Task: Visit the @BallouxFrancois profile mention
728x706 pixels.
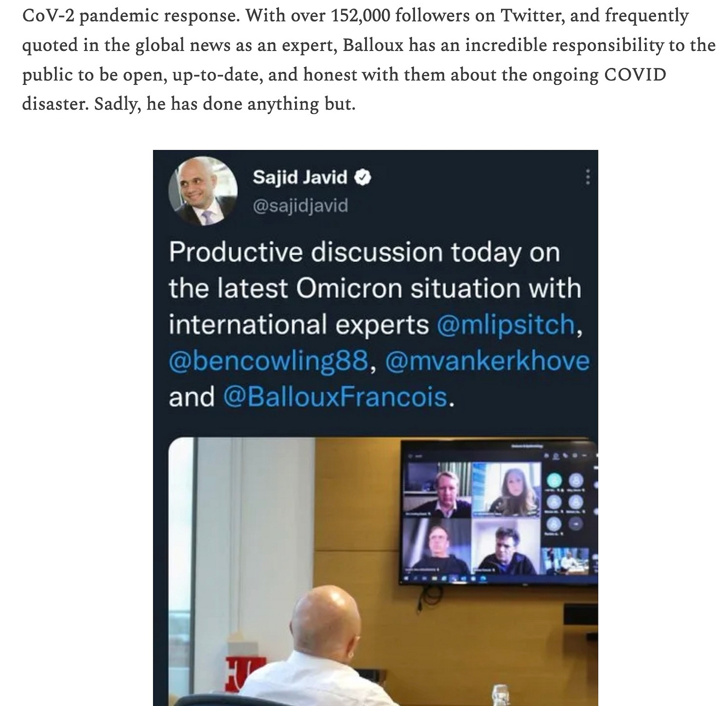Action: tap(335, 397)
